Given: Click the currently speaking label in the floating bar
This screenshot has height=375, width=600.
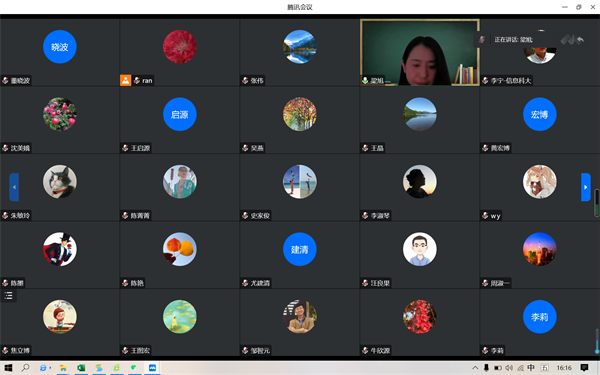Looking at the screenshot, I should click(x=513, y=39).
